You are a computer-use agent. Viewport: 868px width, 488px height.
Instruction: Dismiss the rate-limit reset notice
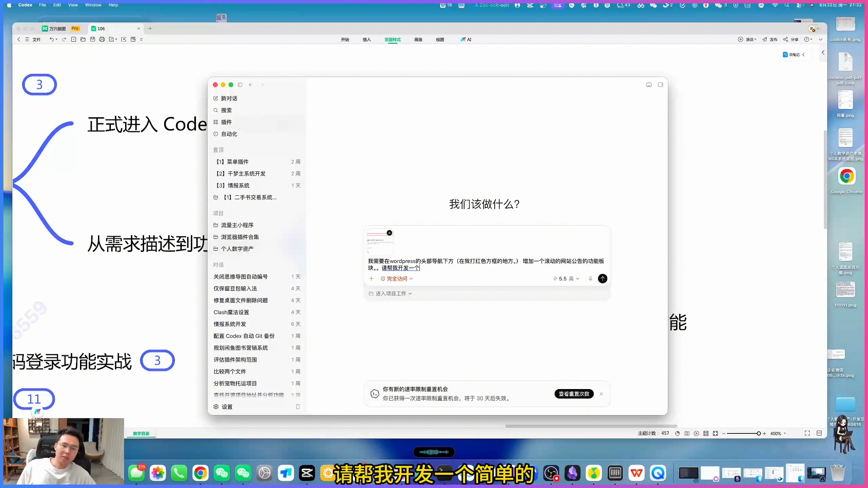pyautogui.click(x=601, y=394)
